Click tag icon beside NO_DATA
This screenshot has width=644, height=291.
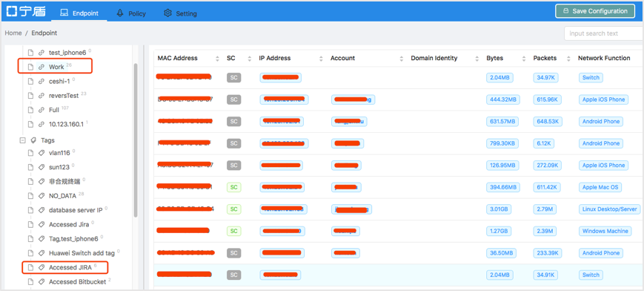click(41, 196)
